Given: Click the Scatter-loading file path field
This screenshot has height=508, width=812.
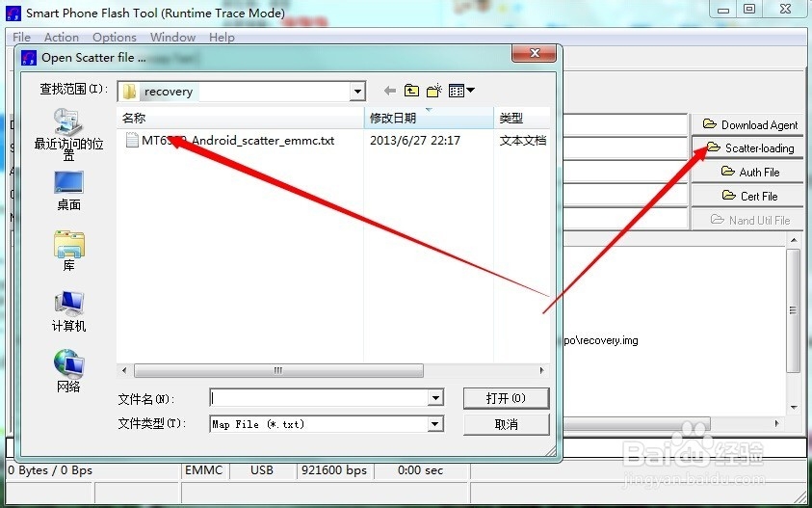Looking at the screenshot, I should [x=625, y=148].
